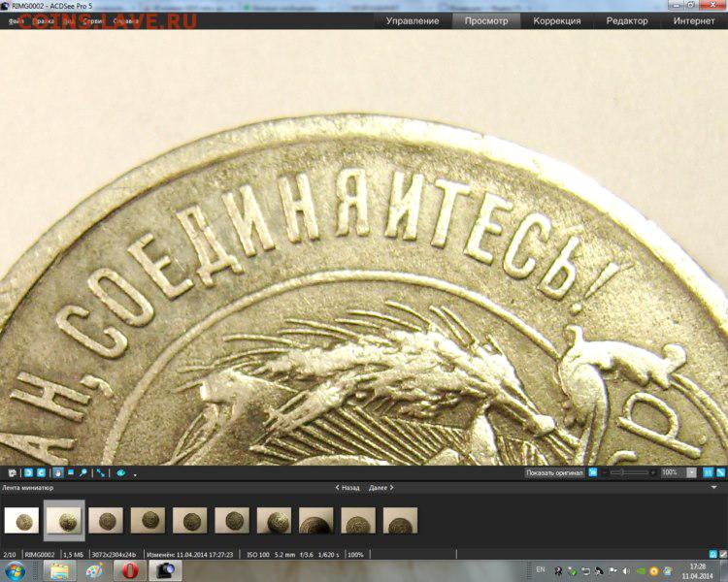This screenshot has width=728, height=582.
Task: Expand the bottom toolbar options arrow
Action: (135, 474)
